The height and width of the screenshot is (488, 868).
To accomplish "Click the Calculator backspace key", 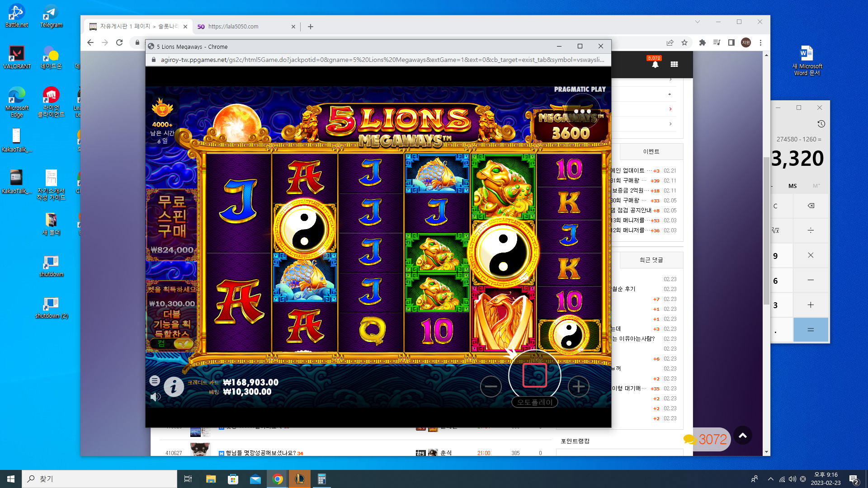I will click(811, 206).
